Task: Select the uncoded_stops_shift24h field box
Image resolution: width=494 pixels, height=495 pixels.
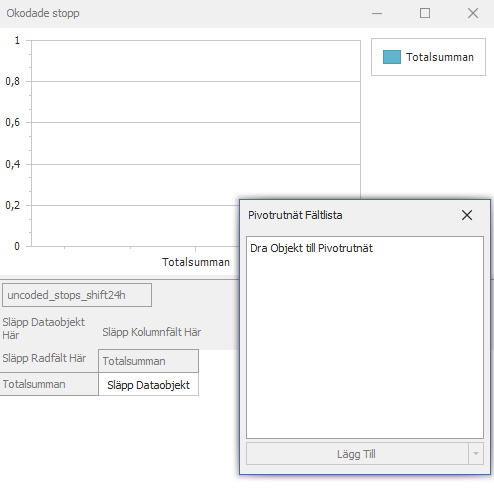Action: tap(77, 295)
